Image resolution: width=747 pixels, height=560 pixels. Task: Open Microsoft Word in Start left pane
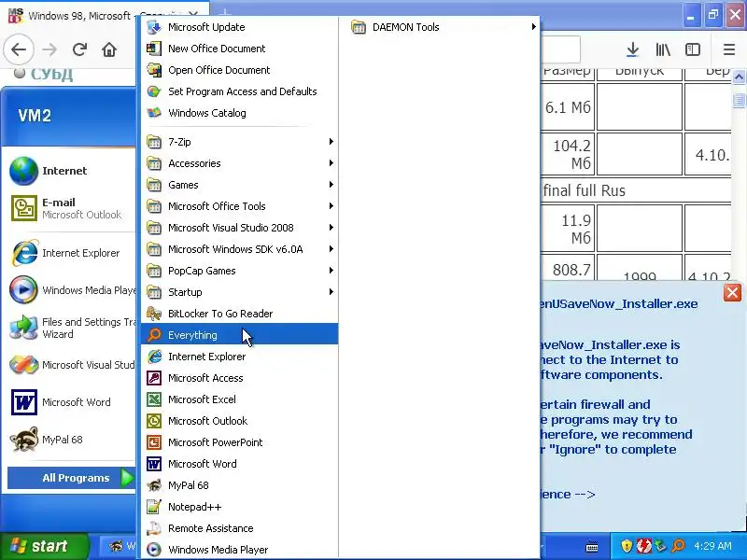click(x=71, y=402)
